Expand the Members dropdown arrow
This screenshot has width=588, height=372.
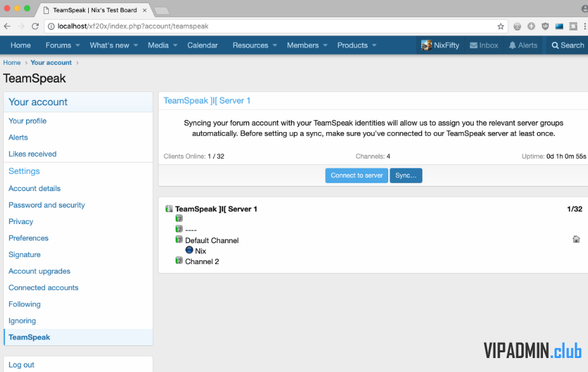point(325,46)
